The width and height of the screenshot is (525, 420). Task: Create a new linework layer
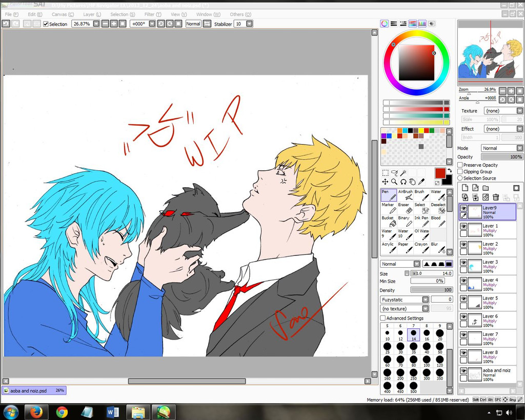tap(475, 188)
